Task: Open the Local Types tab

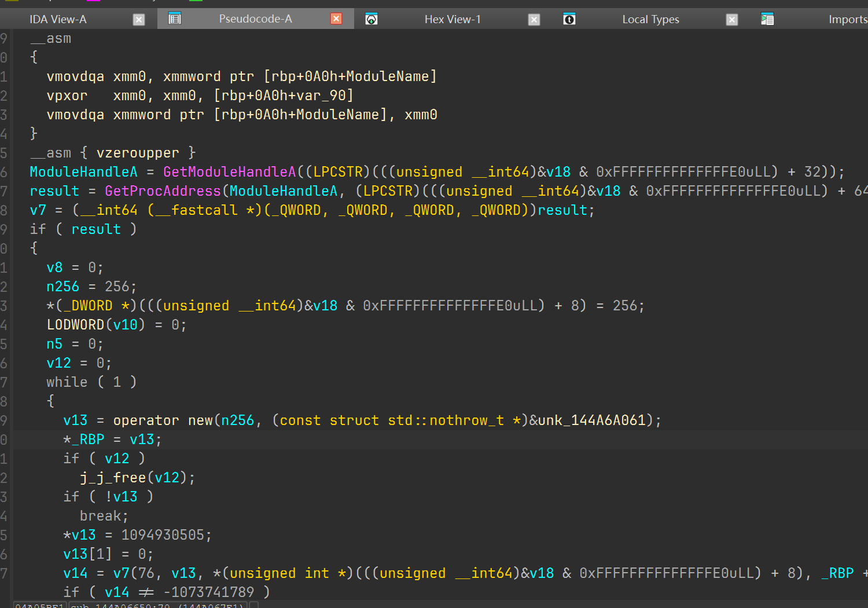Action: click(x=650, y=20)
